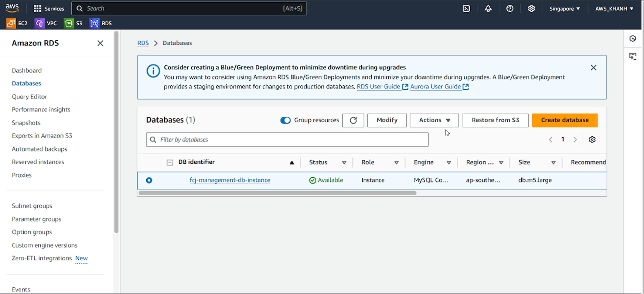Open Snapshots in the sidebar

[x=26, y=123]
